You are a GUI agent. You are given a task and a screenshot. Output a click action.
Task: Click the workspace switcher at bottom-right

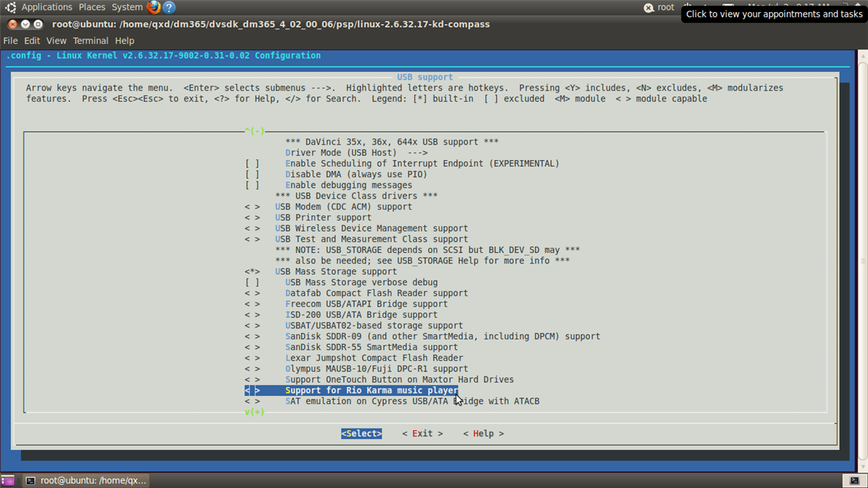[855, 480]
